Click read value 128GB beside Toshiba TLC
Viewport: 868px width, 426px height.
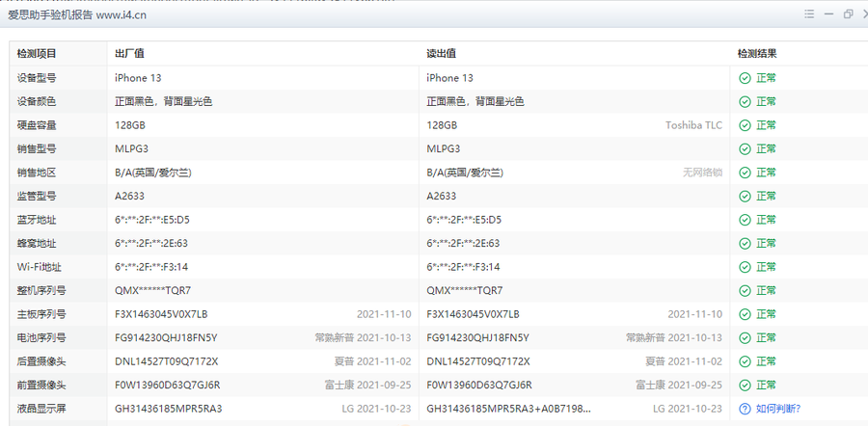point(442,125)
